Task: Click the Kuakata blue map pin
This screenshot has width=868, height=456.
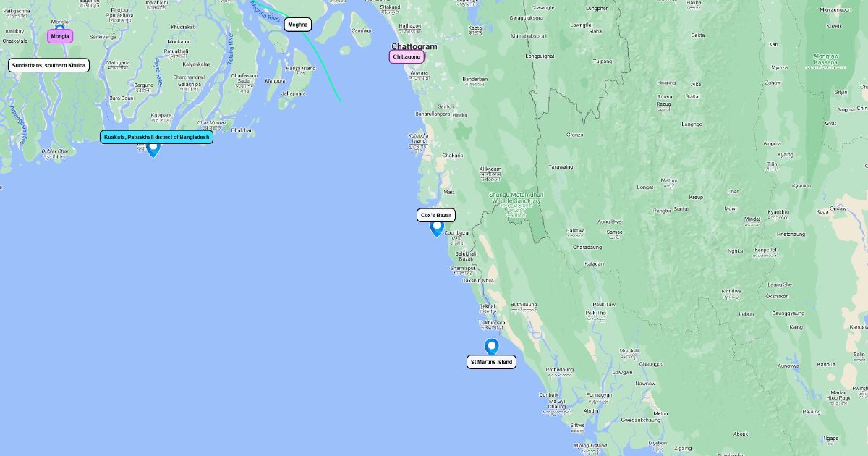Action: pyautogui.click(x=153, y=149)
